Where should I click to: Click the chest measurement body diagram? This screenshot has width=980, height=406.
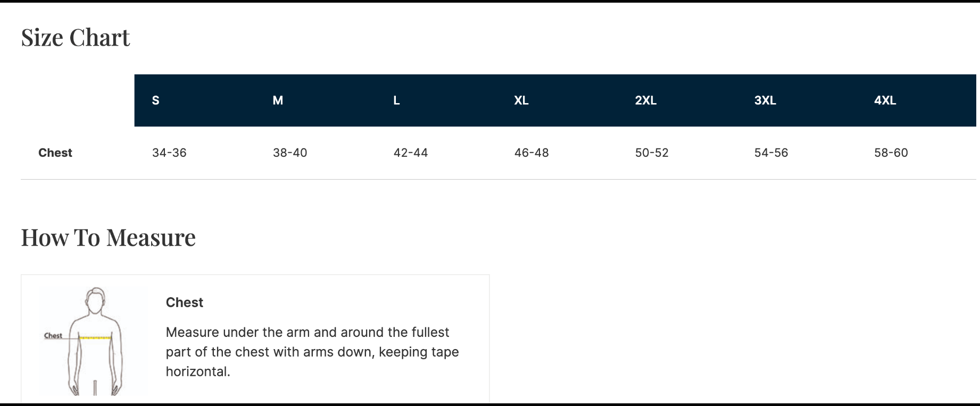93,341
